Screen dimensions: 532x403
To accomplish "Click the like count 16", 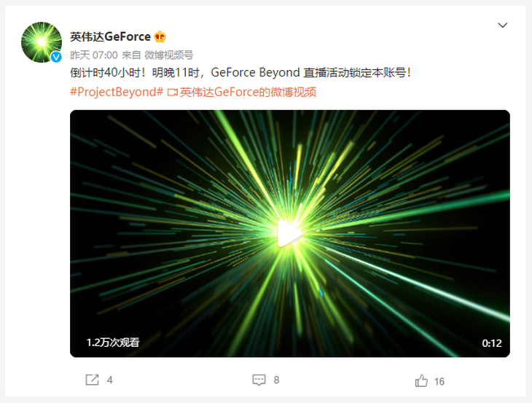I will tap(439, 382).
